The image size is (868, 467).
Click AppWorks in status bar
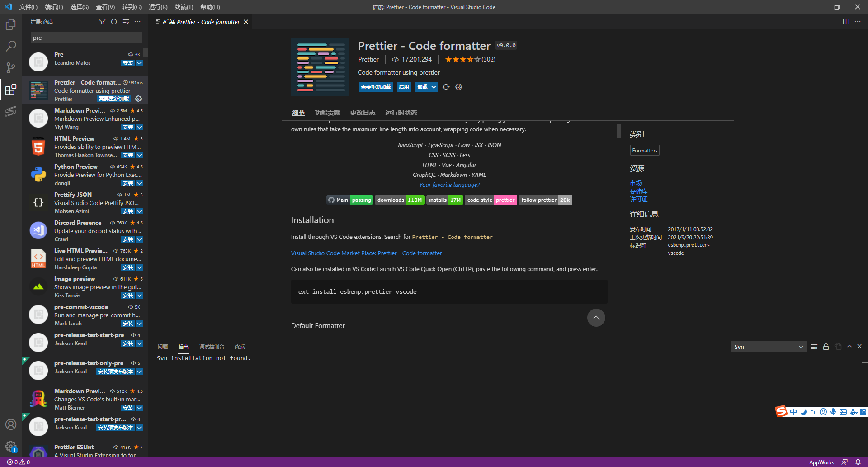click(x=821, y=462)
